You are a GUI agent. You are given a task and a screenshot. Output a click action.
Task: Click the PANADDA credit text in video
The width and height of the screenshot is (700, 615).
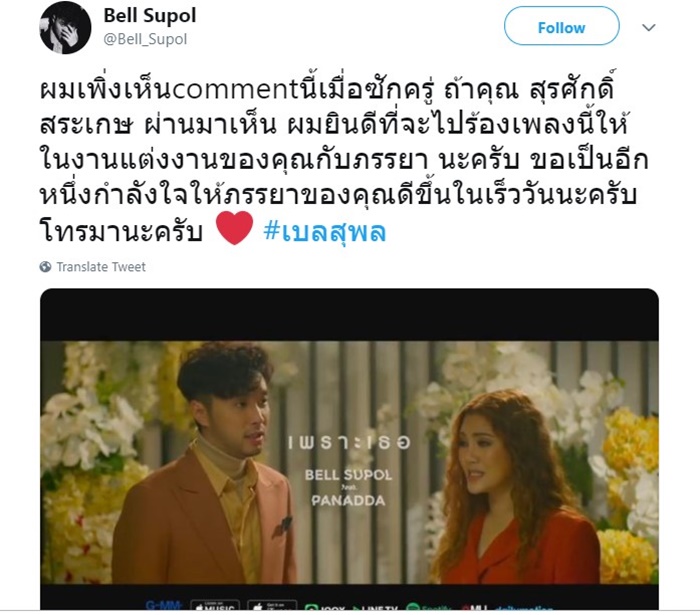point(348,501)
